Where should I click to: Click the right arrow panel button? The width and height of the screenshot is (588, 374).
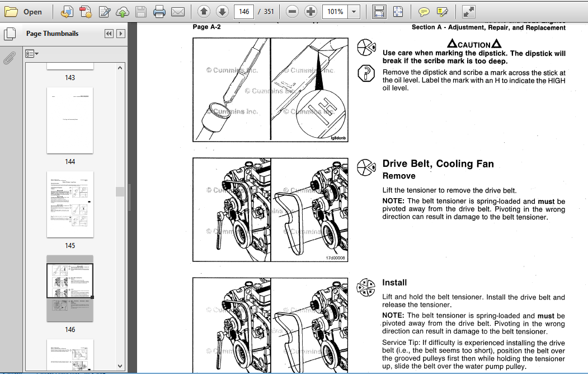point(121,34)
